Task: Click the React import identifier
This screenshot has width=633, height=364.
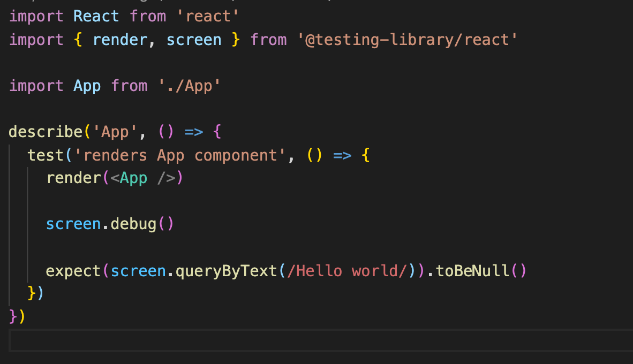Action: (95, 16)
